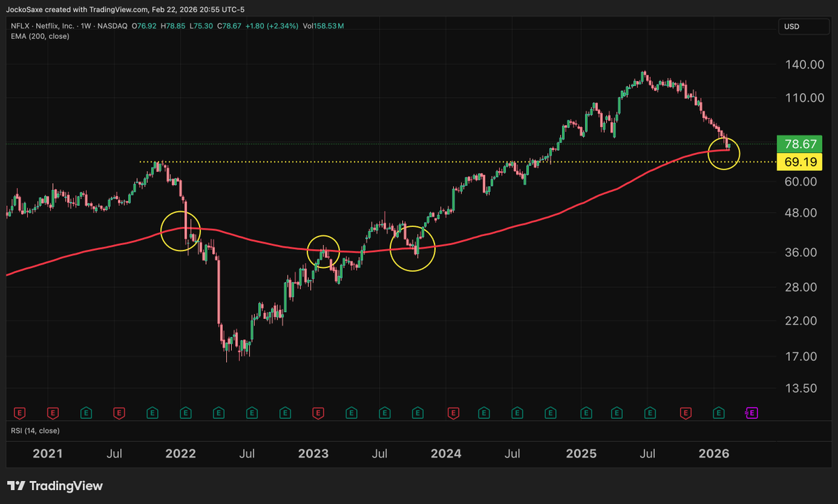Click the red earnings marker above 2023
Viewport: 838px width, 504px height.
coord(319,413)
